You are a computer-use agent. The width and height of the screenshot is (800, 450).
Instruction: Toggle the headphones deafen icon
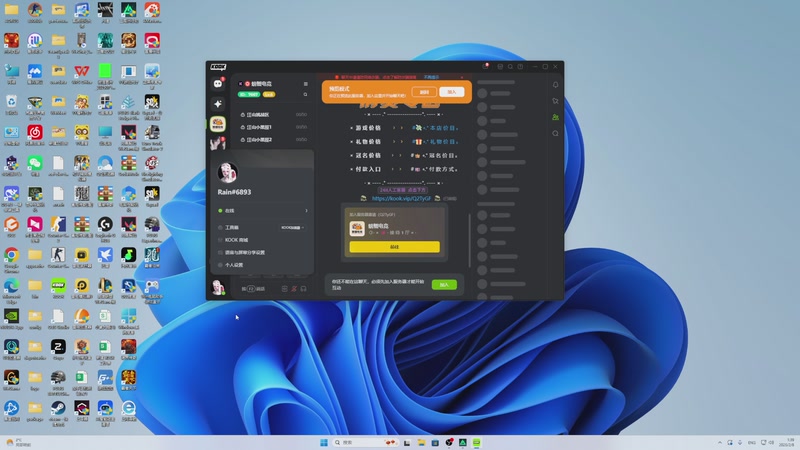click(304, 289)
